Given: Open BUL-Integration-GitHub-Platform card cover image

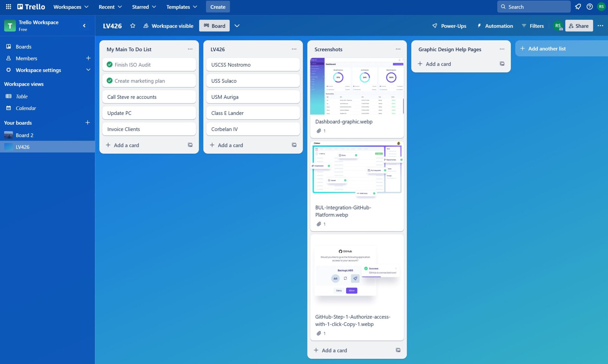Looking at the screenshot, I should pos(357,170).
